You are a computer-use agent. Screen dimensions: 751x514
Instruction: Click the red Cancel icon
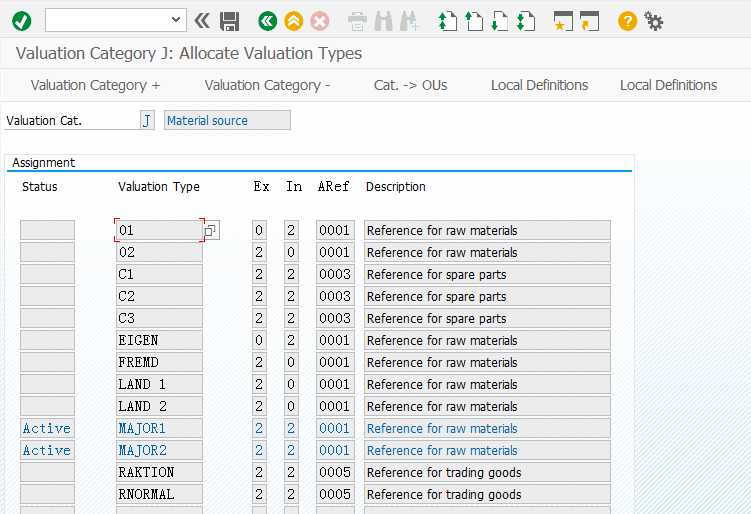tap(319, 21)
